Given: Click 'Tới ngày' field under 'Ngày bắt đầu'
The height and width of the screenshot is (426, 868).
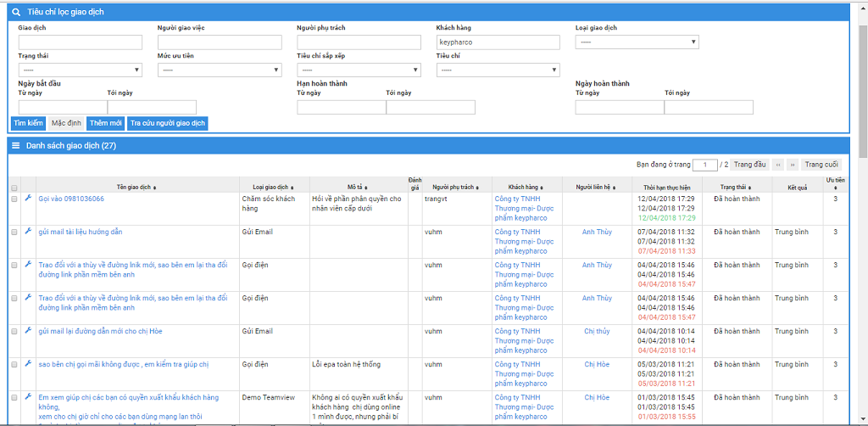Looking at the screenshot, I should pyautogui.click(x=153, y=108).
